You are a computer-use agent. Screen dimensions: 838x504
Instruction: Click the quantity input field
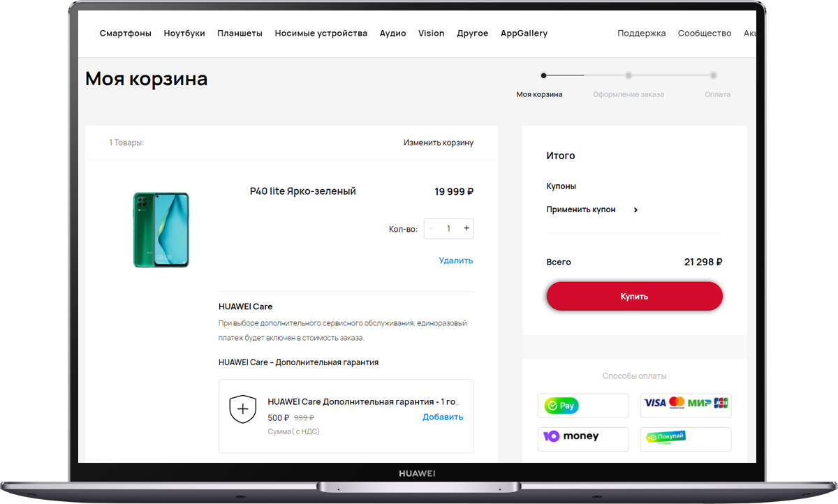click(448, 228)
